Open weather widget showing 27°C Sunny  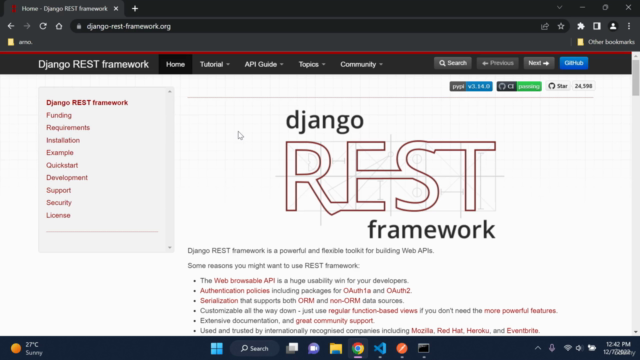27,349
